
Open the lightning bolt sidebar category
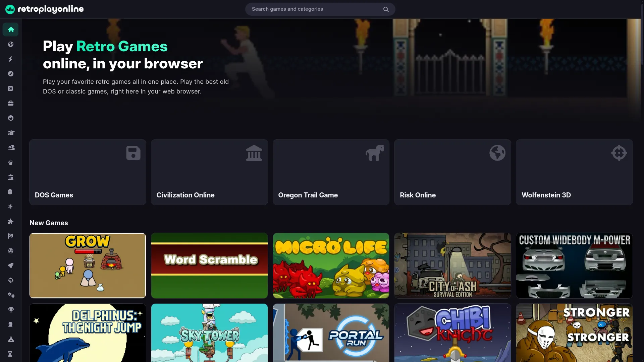(x=11, y=59)
